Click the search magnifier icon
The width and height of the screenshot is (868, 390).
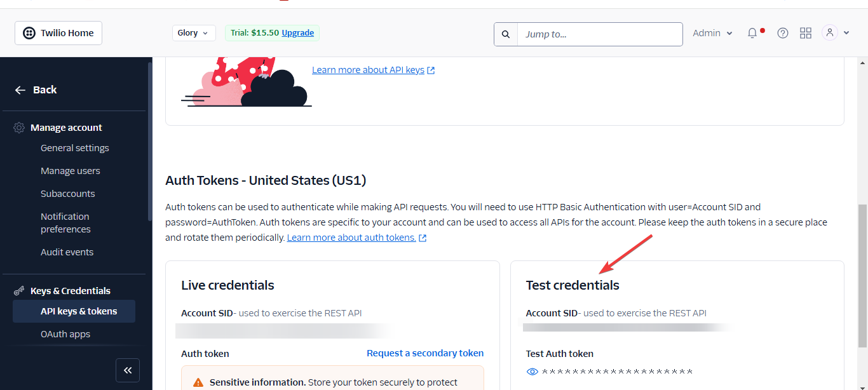point(506,34)
